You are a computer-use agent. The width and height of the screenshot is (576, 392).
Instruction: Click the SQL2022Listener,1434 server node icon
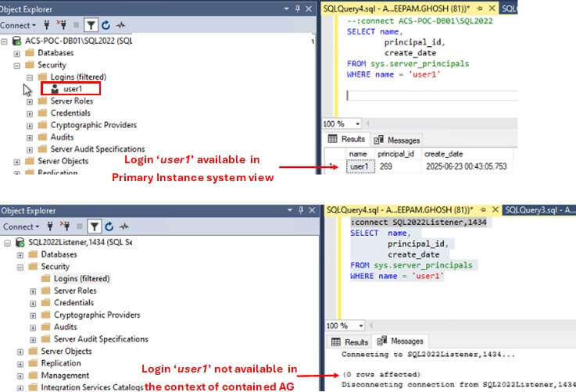20,242
